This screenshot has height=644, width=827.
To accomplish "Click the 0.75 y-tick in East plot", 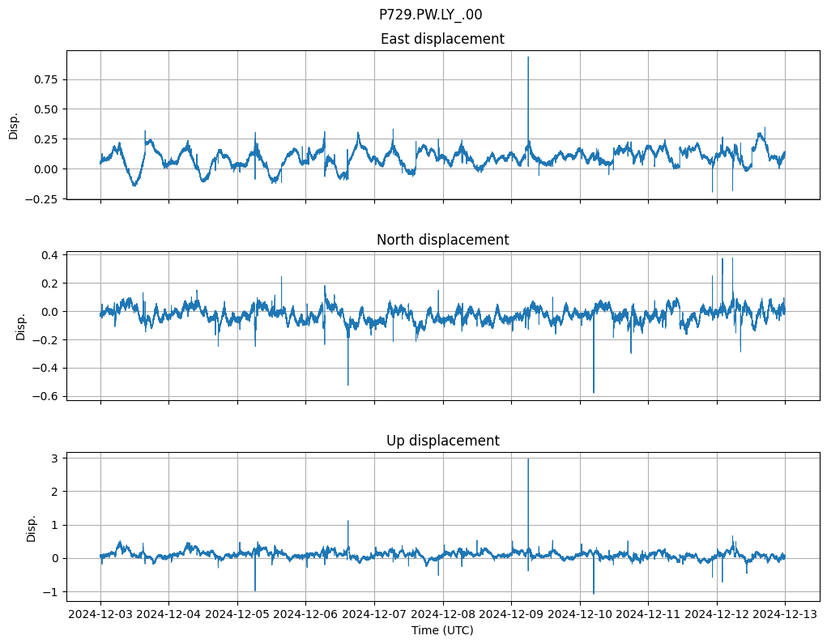I will (x=47, y=79).
